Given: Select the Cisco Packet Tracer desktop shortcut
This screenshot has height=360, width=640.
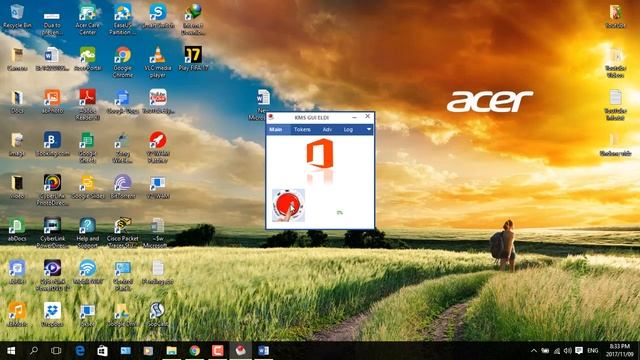Looking at the screenshot, I should click(122, 232).
